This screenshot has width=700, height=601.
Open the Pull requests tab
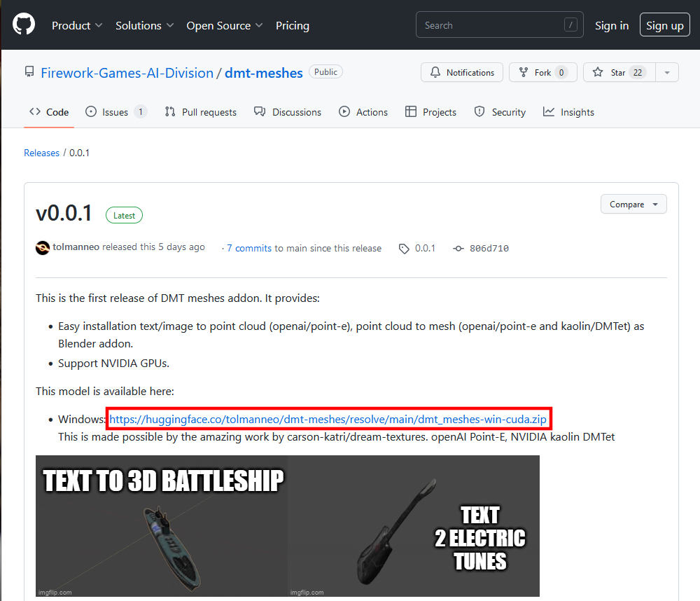(200, 112)
